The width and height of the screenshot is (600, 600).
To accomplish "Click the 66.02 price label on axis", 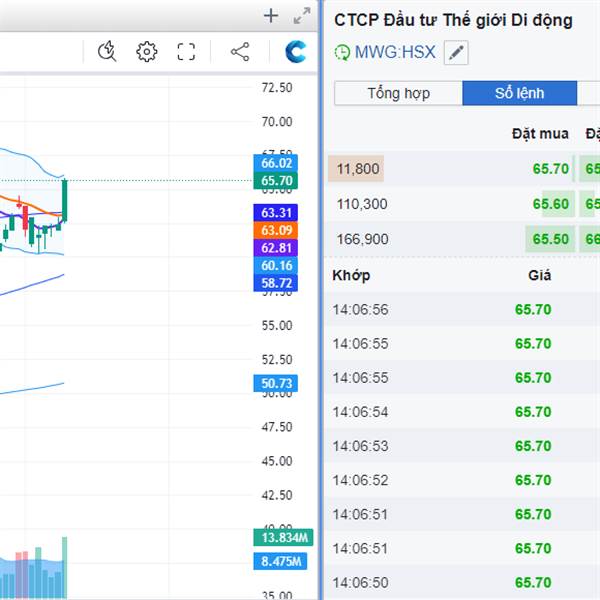I will click(x=276, y=163).
